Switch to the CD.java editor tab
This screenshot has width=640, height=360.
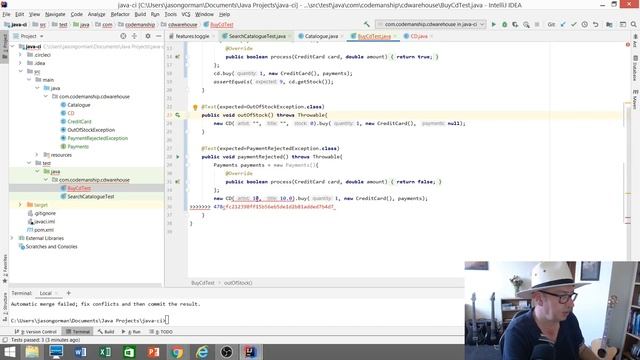[419, 36]
